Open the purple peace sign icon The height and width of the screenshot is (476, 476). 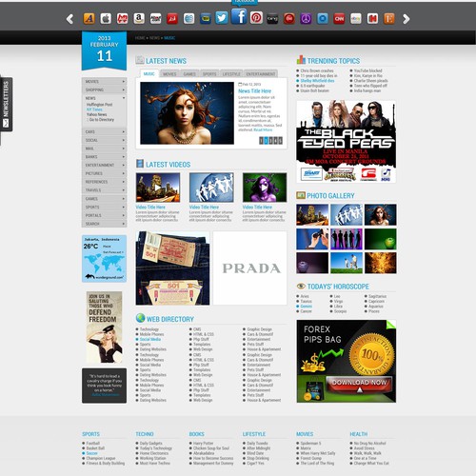(x=306, y=19)
